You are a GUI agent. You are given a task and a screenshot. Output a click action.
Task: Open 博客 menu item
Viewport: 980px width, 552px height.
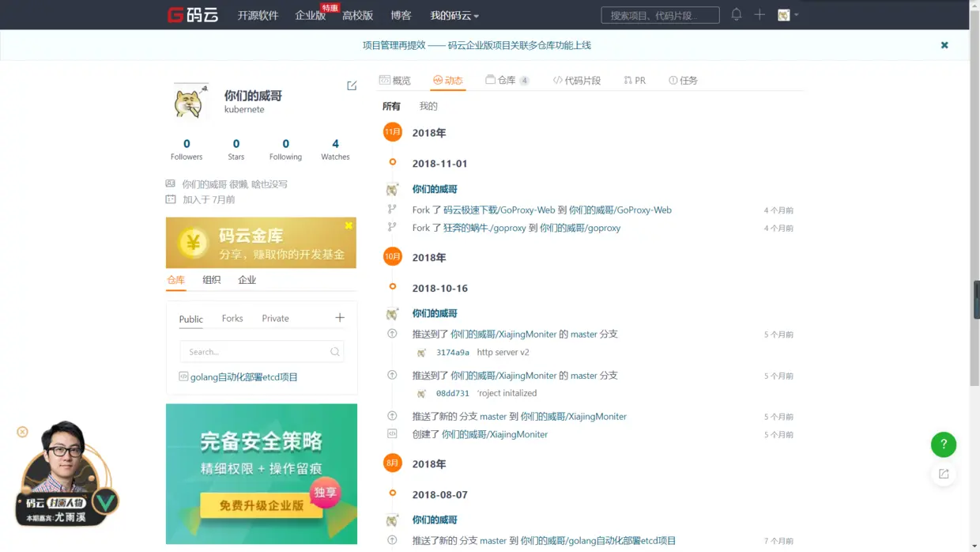(401, 16)
